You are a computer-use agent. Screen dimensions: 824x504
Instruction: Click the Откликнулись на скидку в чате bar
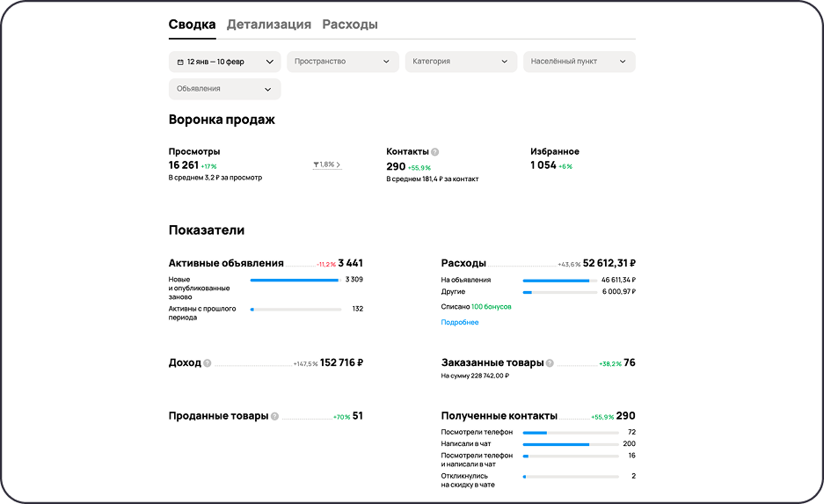(x=571, y=477)
